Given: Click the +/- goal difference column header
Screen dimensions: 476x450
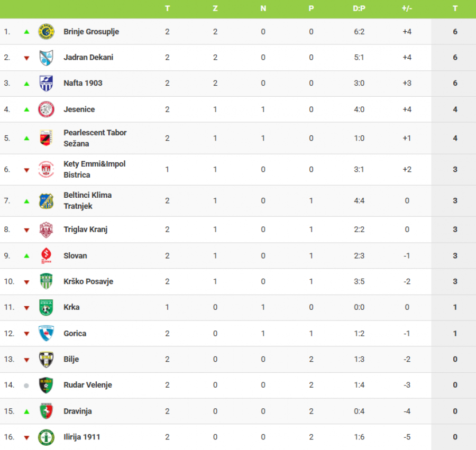Looking at the screenshot, I should pyautogui.click(x=407, y=8).
